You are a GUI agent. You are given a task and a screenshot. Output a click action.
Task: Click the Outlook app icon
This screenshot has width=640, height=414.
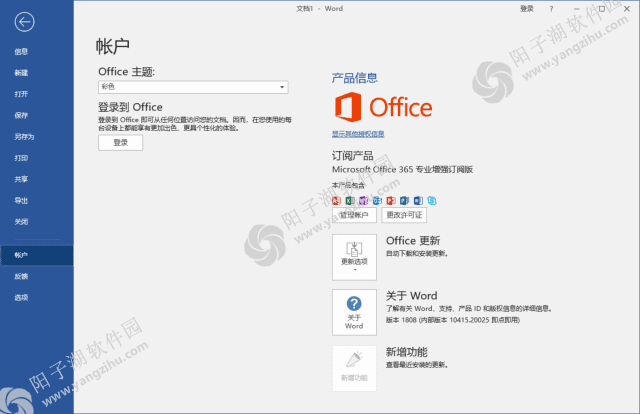377,200
